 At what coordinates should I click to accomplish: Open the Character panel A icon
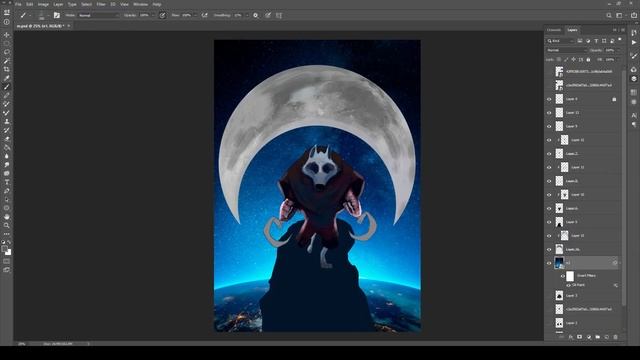(634, 116)
